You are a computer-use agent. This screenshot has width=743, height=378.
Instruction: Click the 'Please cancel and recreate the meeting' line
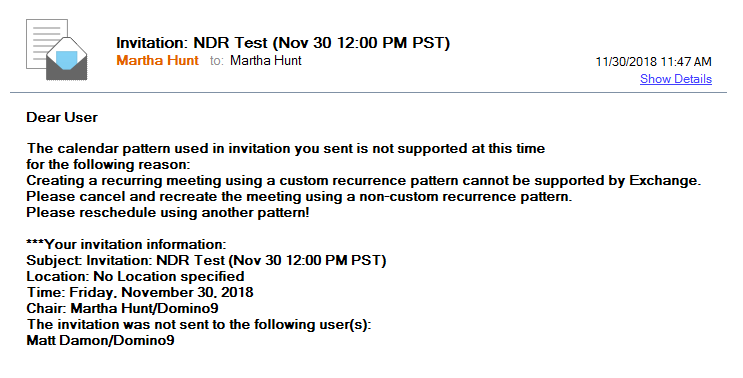pyautogui.click(x=299, y=197)
